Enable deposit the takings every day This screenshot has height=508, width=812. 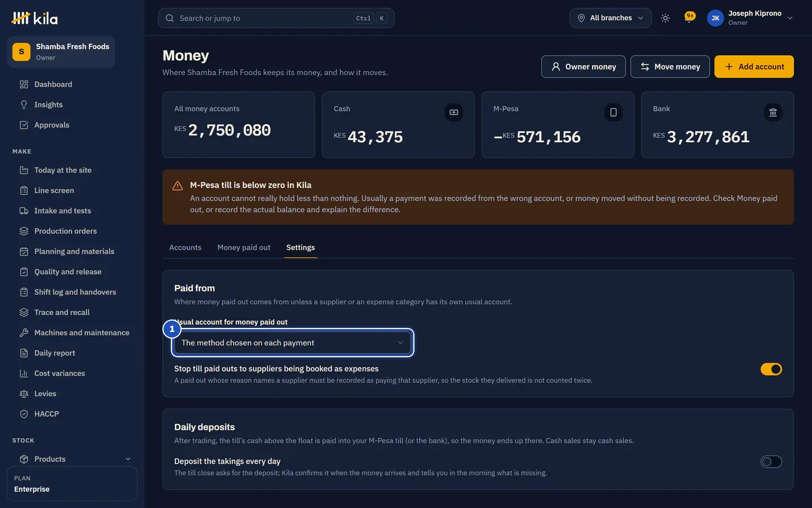tap(771, 462)
